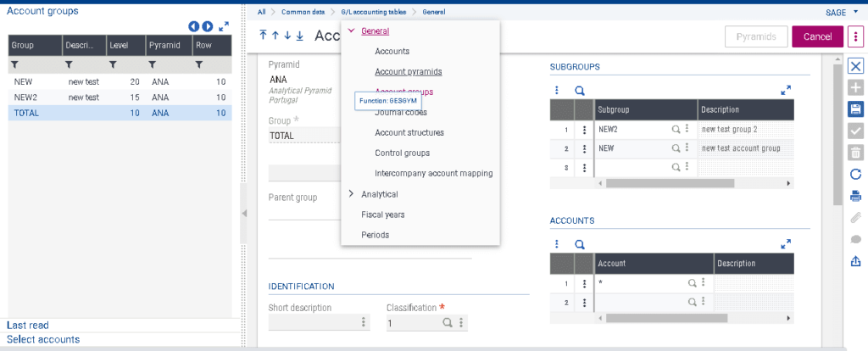Image resolution: width=868 pixels, height=351 pixels.
Task: Go to the first record arrow icon
Action: pos(264,35)
